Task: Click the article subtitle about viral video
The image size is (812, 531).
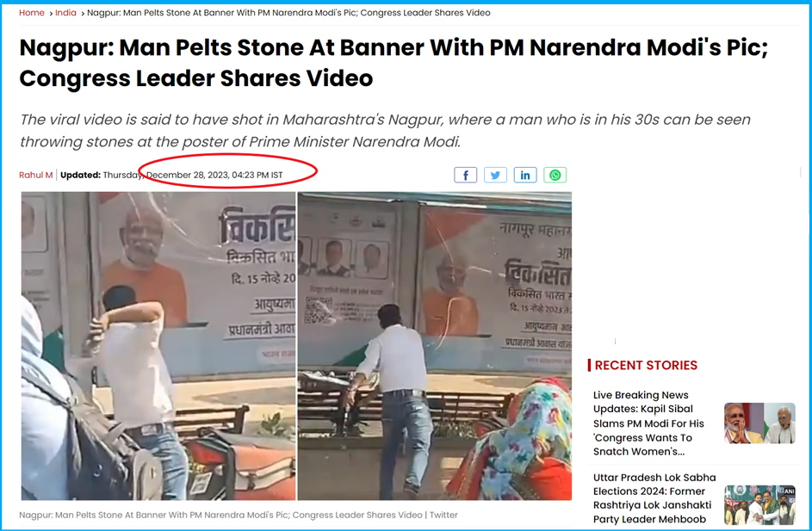Action: [385, 131]
